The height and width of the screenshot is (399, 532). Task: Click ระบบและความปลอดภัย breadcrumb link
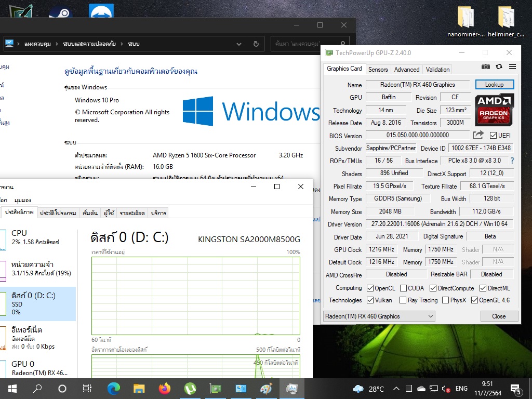89,44
